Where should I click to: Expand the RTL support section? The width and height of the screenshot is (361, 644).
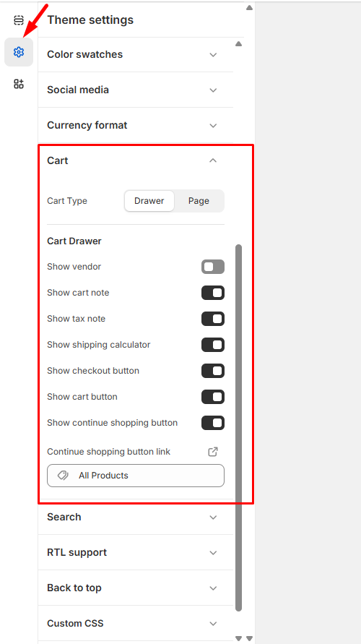click(136, 552)
